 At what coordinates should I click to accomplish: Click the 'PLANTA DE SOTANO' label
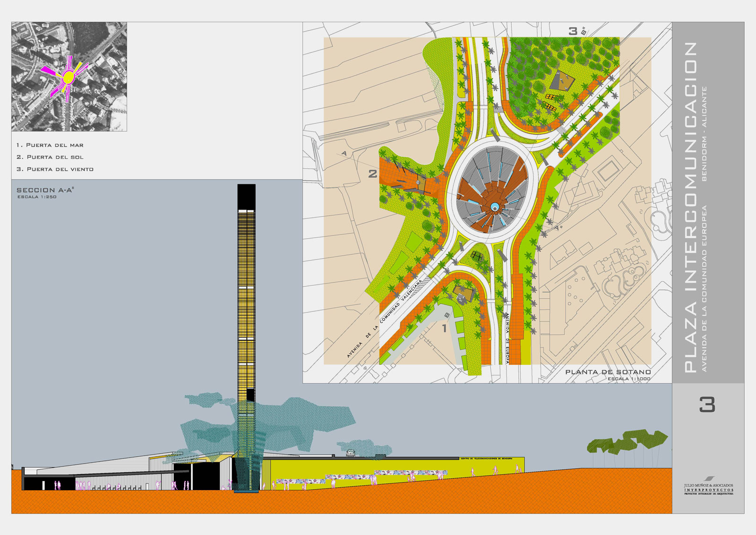pyautogui.click(x=608, y=372)
